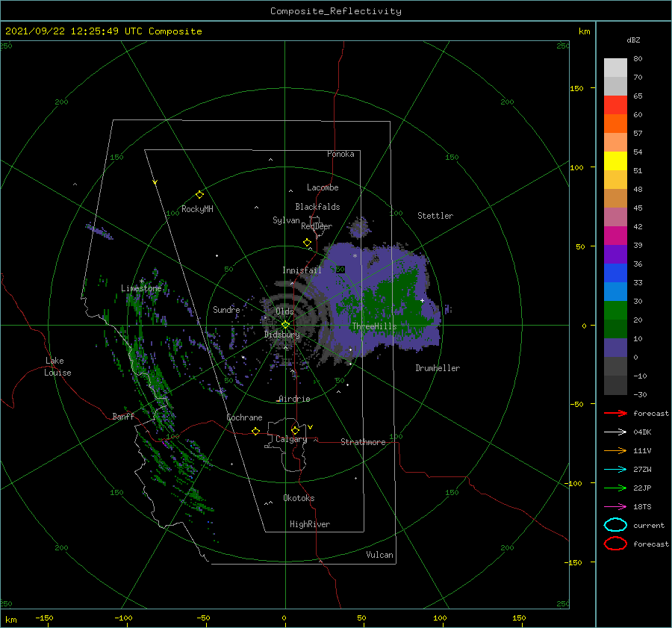
Task: Select the magenta 18TS arrow legend entry
Action: tap(615, 507)
